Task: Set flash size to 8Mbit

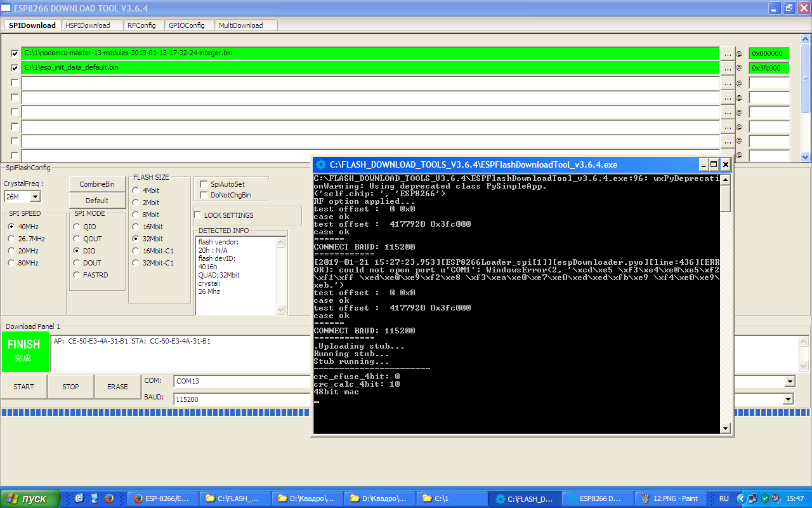Action: click(x=136, y=215)
